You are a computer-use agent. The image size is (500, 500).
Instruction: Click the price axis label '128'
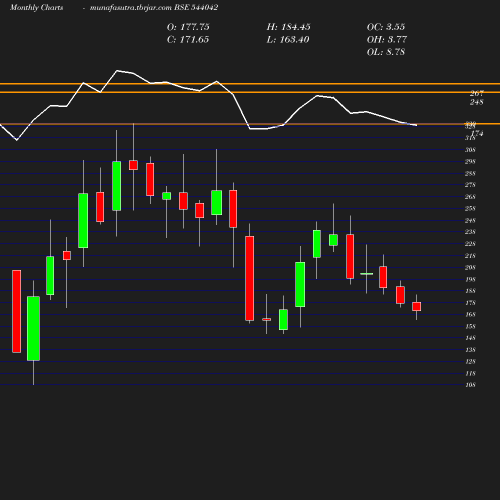470,362
